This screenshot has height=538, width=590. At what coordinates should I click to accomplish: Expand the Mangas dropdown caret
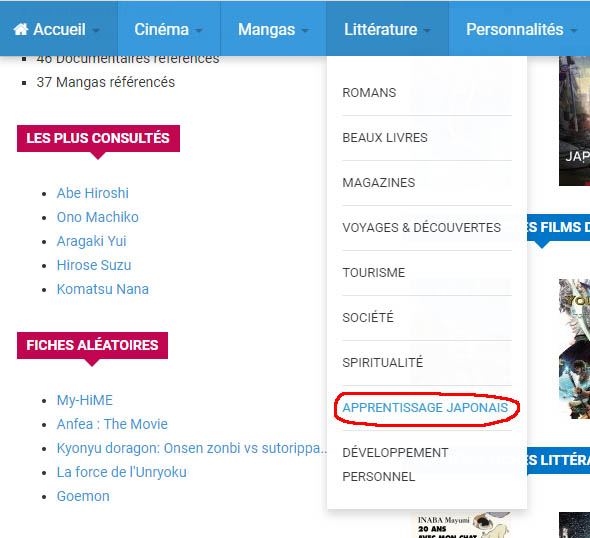pyautogui.click(x=305, y=31)
